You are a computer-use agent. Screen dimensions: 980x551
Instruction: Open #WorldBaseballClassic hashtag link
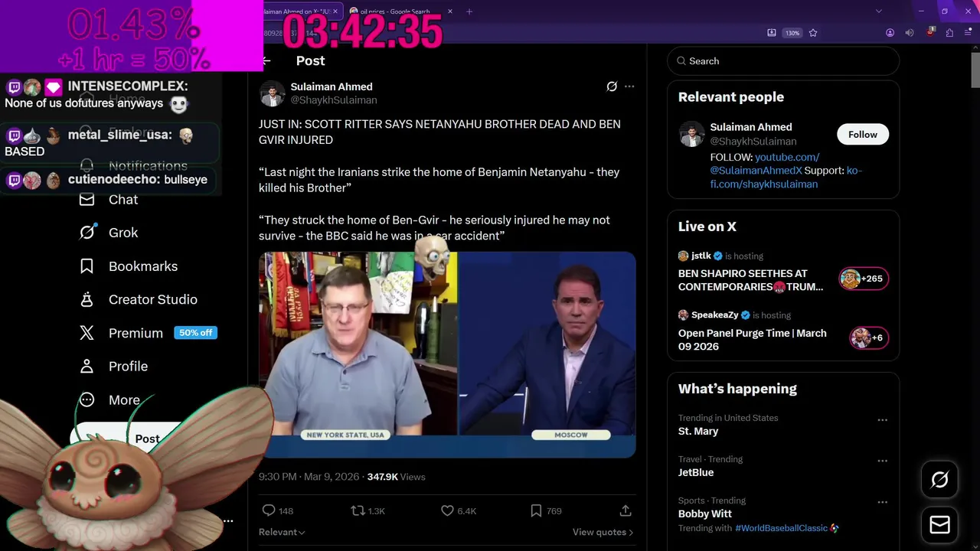781,528
